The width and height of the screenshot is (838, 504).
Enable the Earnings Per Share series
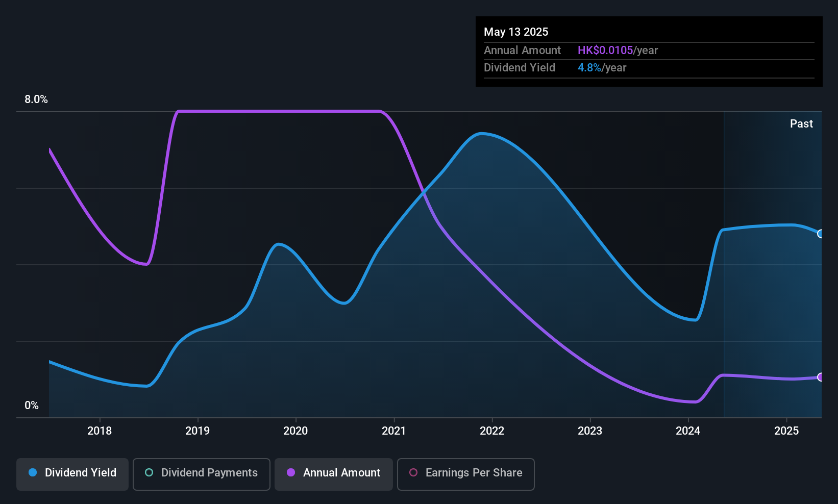(x=465, y=474)
